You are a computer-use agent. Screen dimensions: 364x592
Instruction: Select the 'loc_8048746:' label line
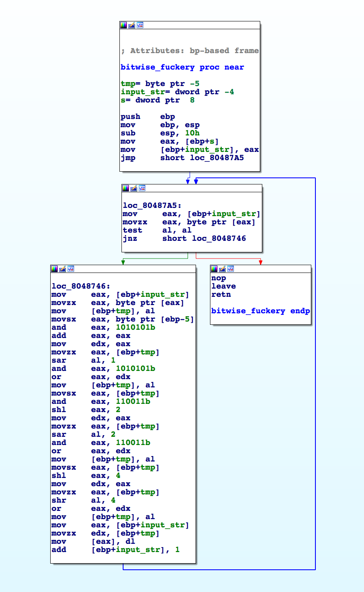[81, 286]
